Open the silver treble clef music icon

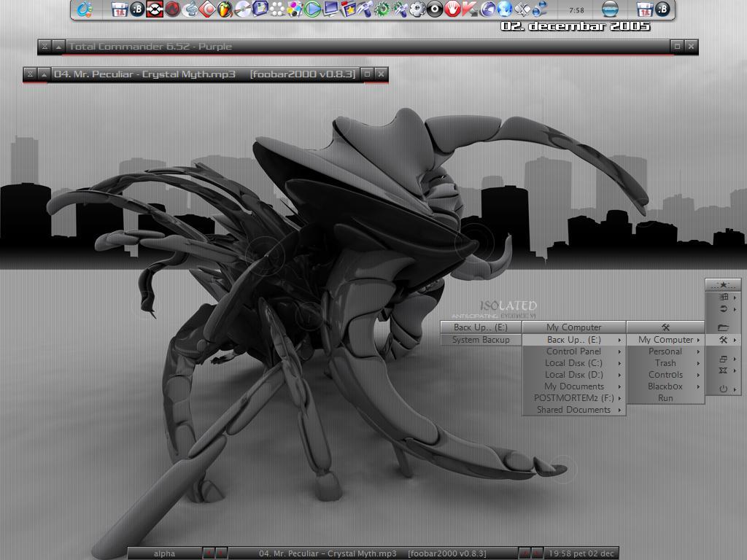[x=190, y=9]
